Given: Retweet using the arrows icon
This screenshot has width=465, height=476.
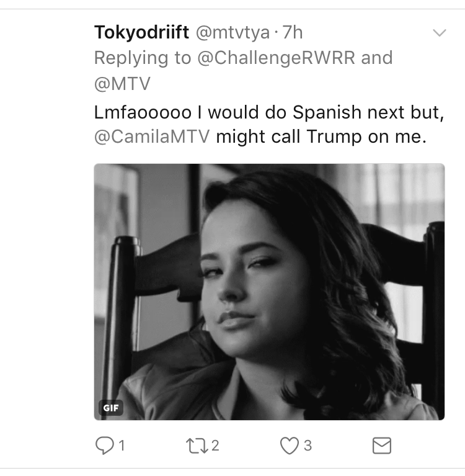Looking at the screenshot, I should (197, 446).
